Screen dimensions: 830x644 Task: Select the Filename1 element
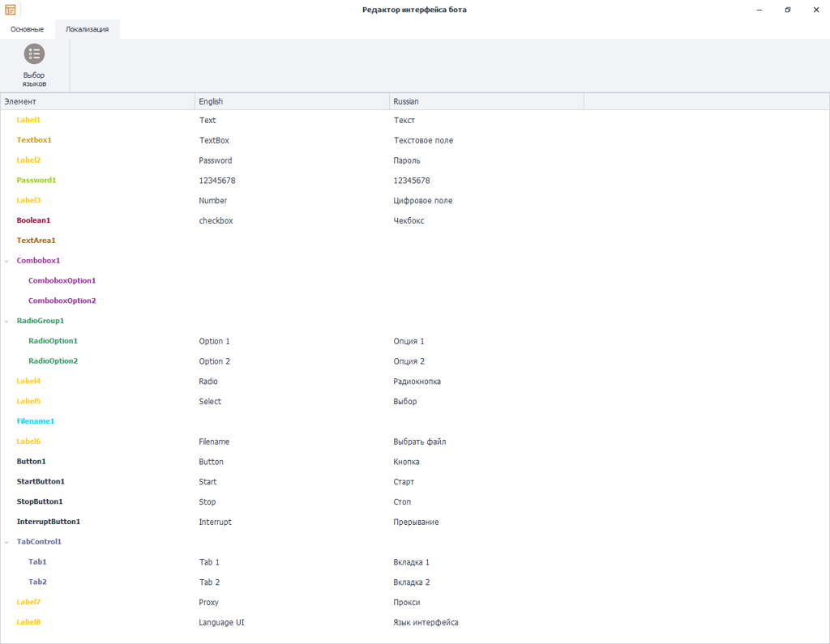36,421
